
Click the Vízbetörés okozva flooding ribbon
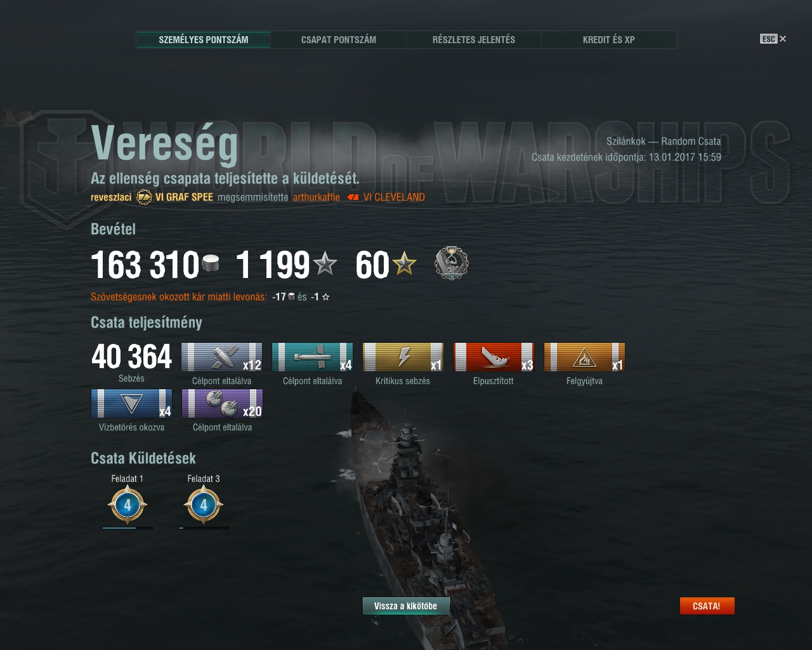click(131, 404)
